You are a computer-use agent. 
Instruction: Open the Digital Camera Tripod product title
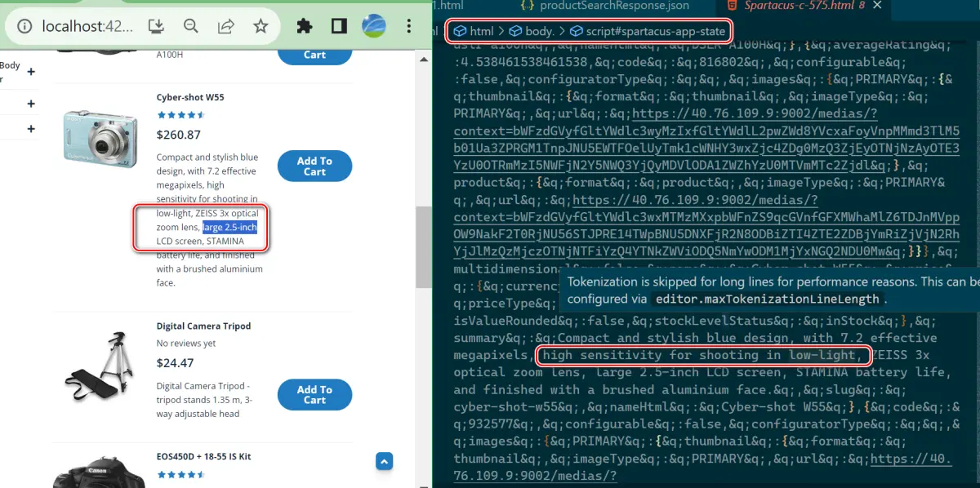[x=203, y=326]
